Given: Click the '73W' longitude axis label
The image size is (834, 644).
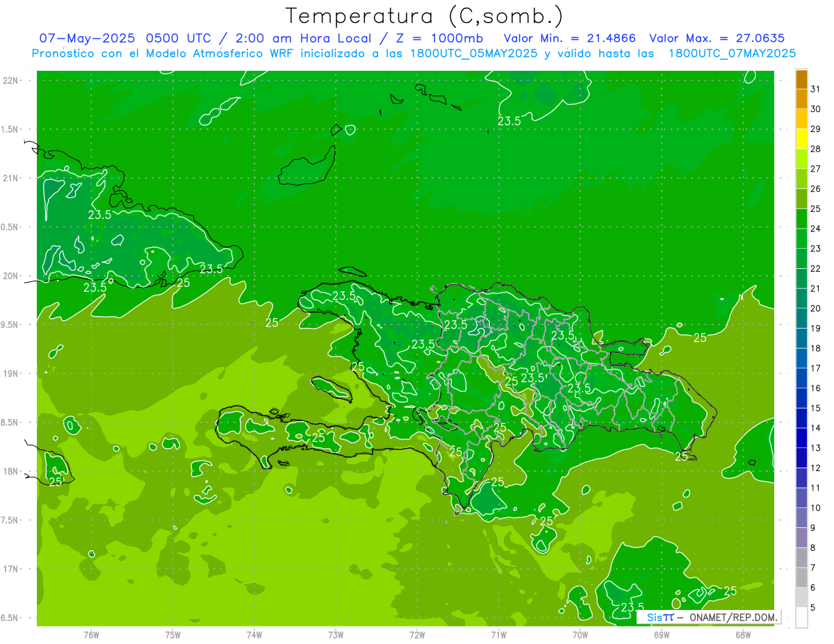Looking at the screenshot, I should [x=336, y=635].
